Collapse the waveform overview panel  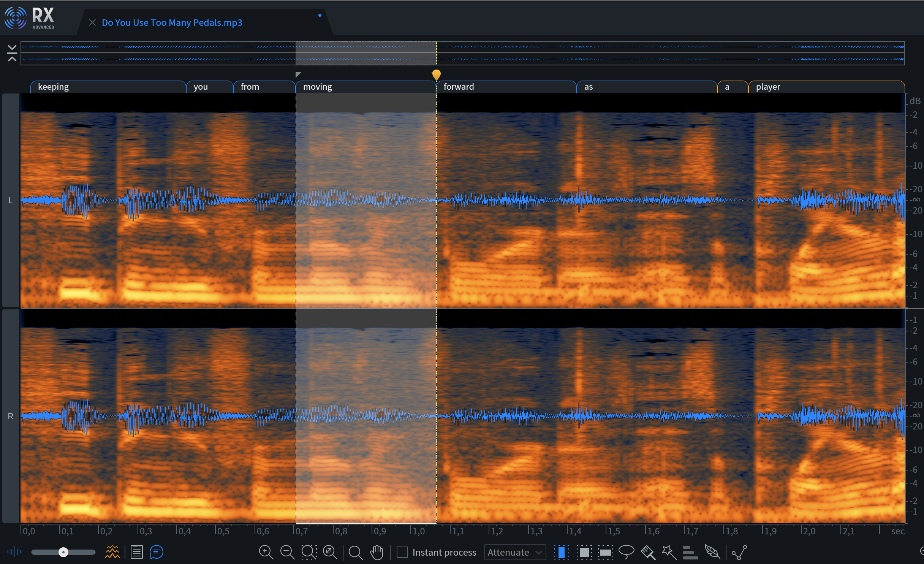click(12, 53)
